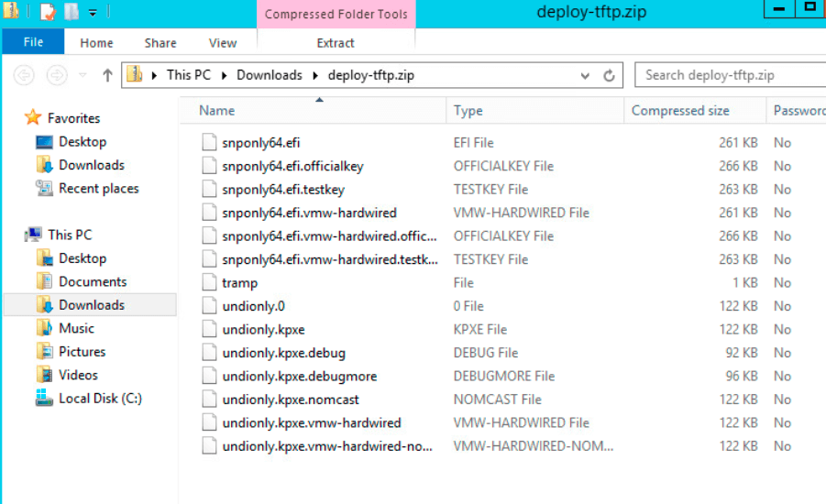Viewport: 826px width, 504px height.
Task: Click the Music folder icon
Action: click(x=44, y=327)
